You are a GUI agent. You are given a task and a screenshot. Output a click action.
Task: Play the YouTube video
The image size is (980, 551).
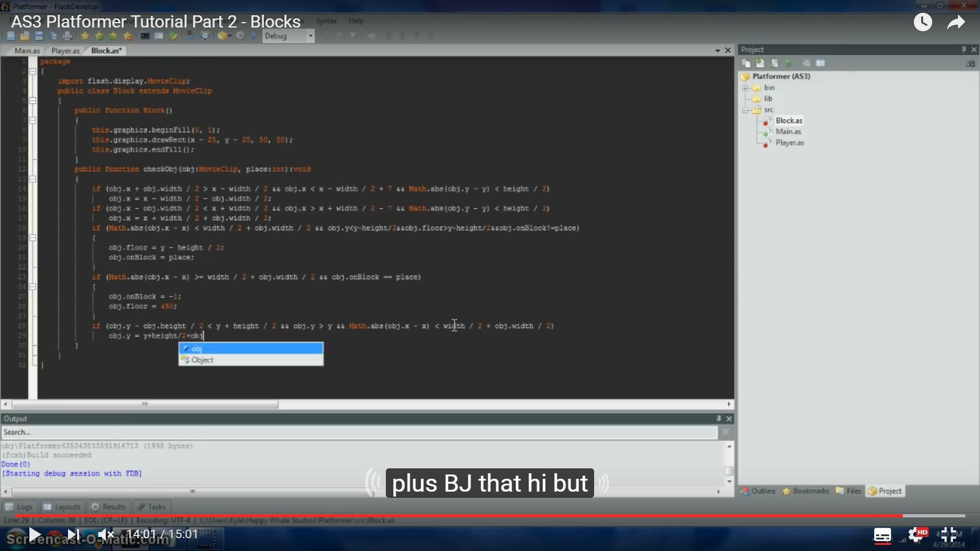click(x=35, y=535)
